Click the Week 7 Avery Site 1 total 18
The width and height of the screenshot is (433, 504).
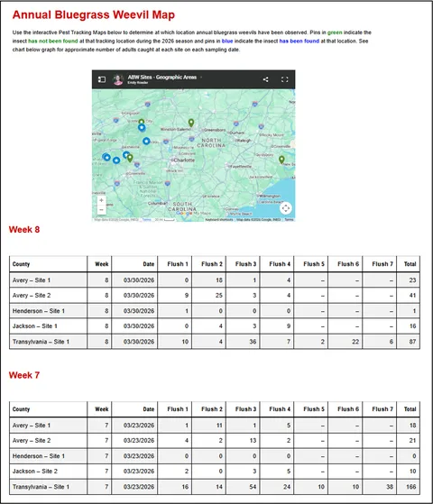click(x=413, y=426)
